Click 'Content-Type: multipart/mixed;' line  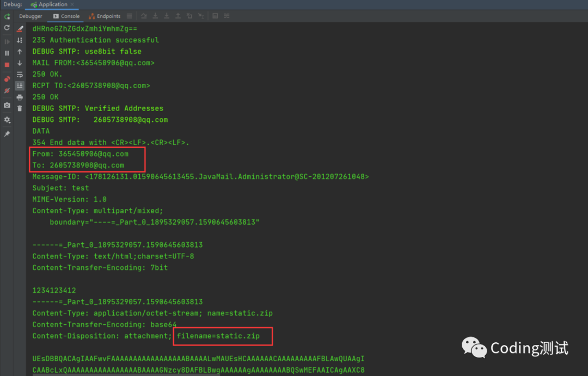[x=97, y=211]
